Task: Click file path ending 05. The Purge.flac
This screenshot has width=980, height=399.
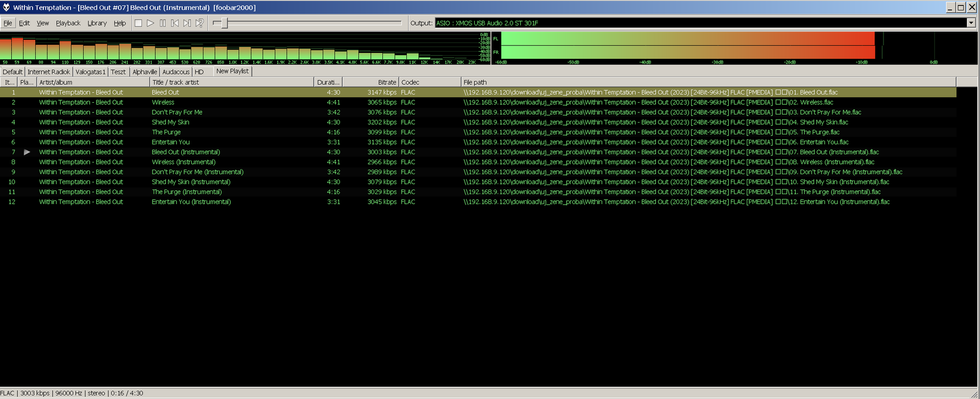Action: coord(651,132)
